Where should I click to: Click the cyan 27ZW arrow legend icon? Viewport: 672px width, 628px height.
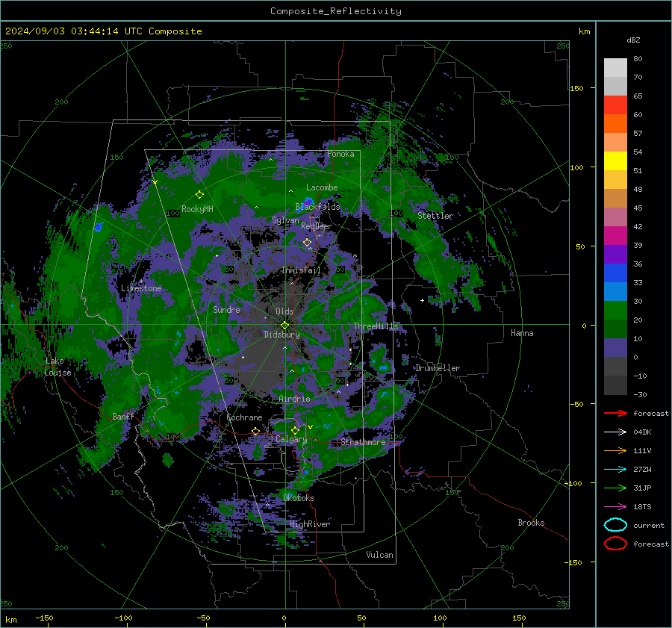[x=615, y=470]
